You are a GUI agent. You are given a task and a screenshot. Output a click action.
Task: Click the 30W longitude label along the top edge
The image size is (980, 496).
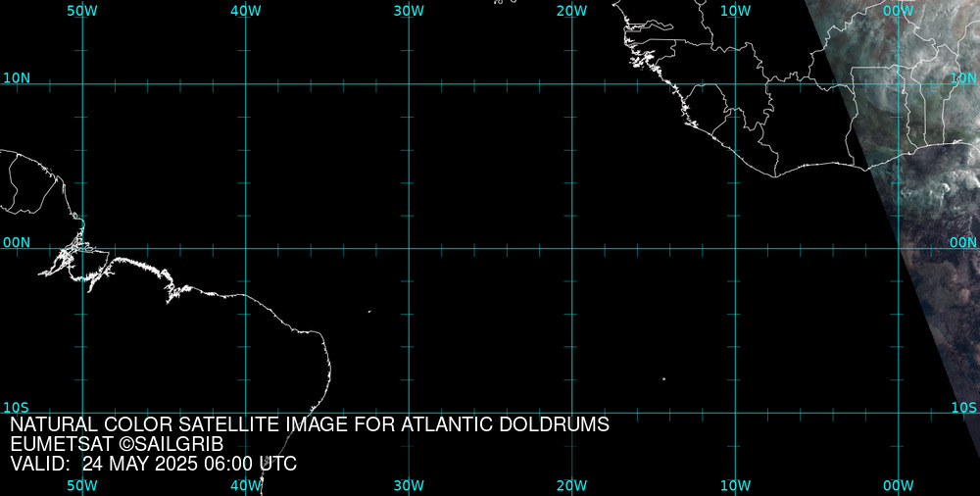tap(409, 11)
